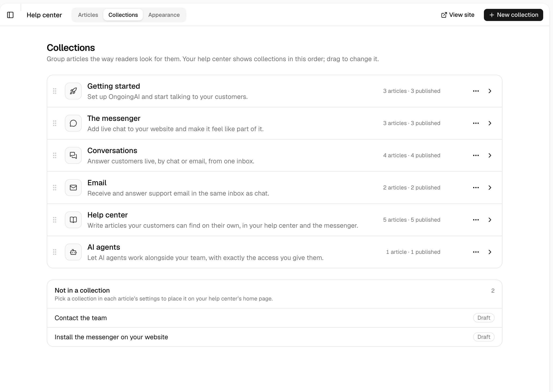Viewport: 553px width, 392px height.
Task: Click the AI agents robot icon
Action: (x=73, y=252)
